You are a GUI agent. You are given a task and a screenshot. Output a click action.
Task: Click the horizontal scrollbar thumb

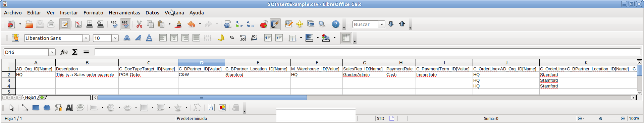202,98
